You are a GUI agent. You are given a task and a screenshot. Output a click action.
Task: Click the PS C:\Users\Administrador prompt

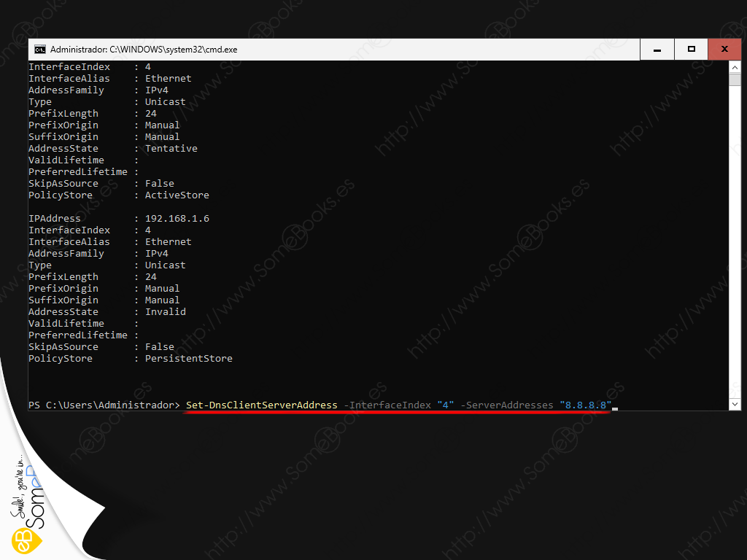click(x=104, y=405)
